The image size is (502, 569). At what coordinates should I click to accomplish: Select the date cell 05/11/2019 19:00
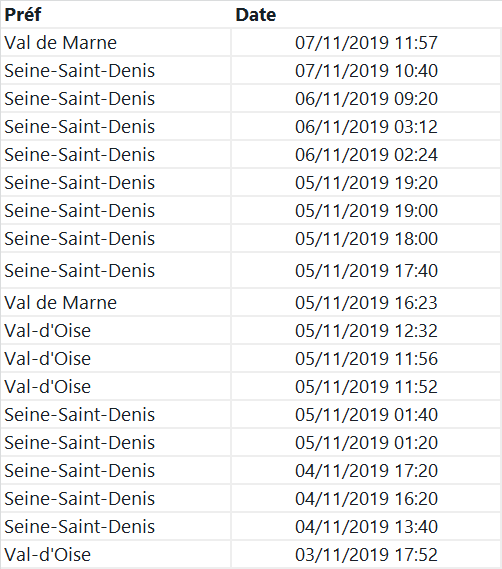(x=366, y=210)
